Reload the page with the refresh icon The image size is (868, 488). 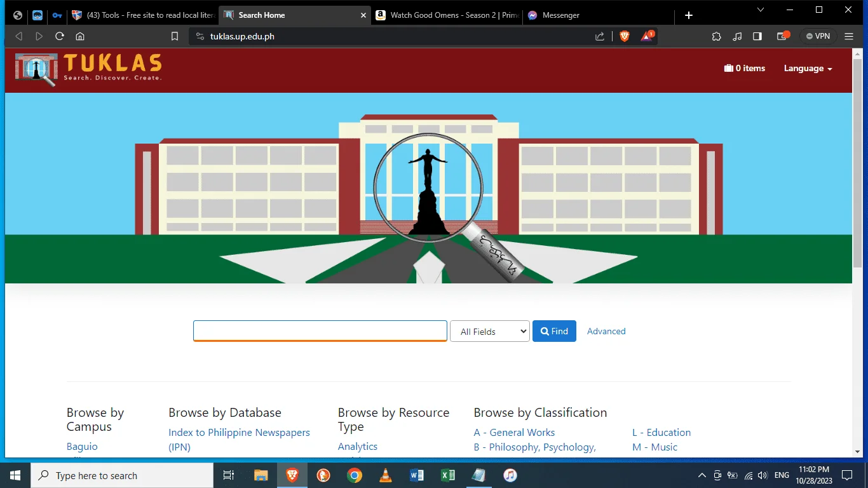pyautogui.click(x=60, y=36)
